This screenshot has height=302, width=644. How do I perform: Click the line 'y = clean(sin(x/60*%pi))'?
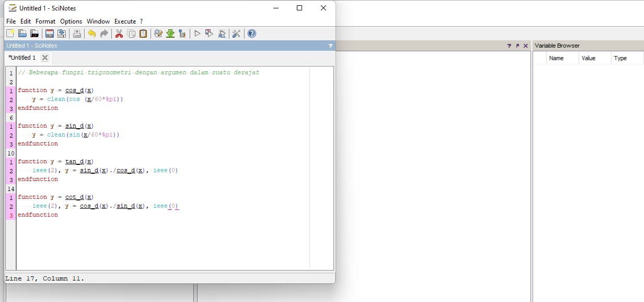pos(76,135)
